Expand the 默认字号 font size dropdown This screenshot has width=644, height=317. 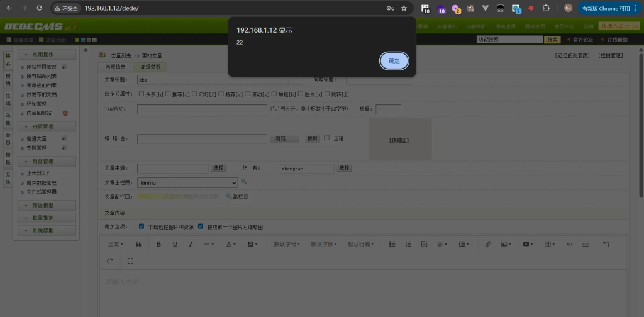pyautogui.click(x=289, y=244)
